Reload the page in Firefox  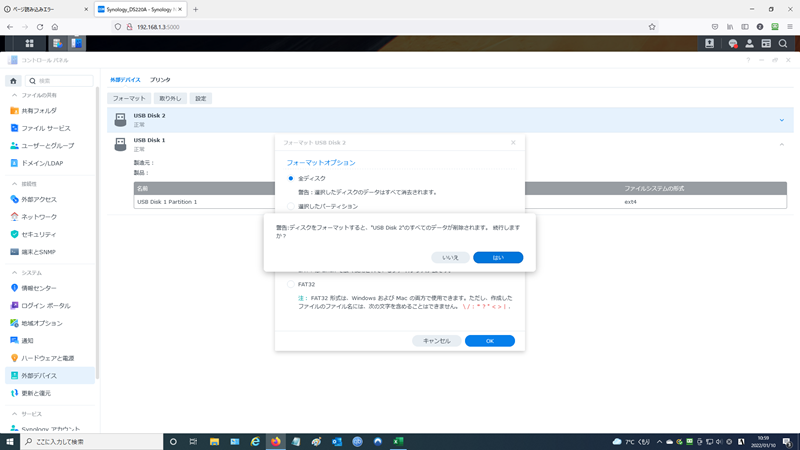pyautogui.click(x=40, y=27)
